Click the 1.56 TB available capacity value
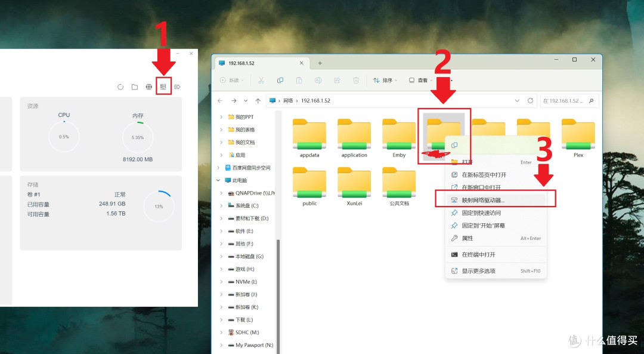 pos(116,214)
